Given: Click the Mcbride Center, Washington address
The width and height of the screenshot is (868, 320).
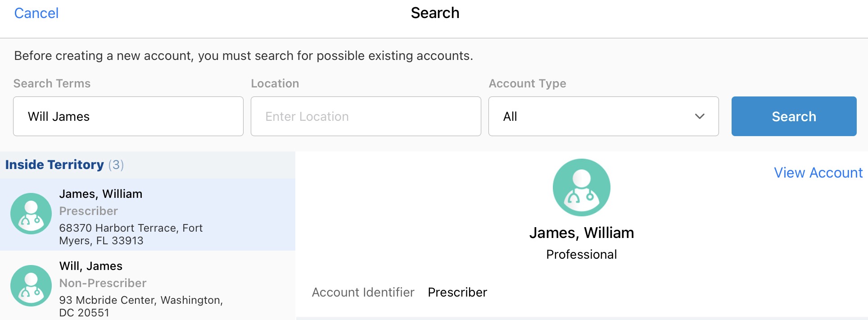Looking at the screenshot, I should [141, 306].
